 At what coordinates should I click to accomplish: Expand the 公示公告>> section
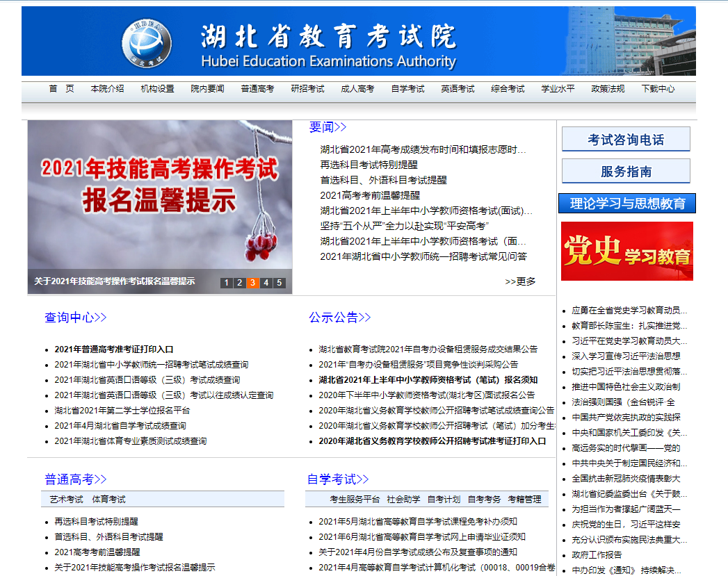340,318
